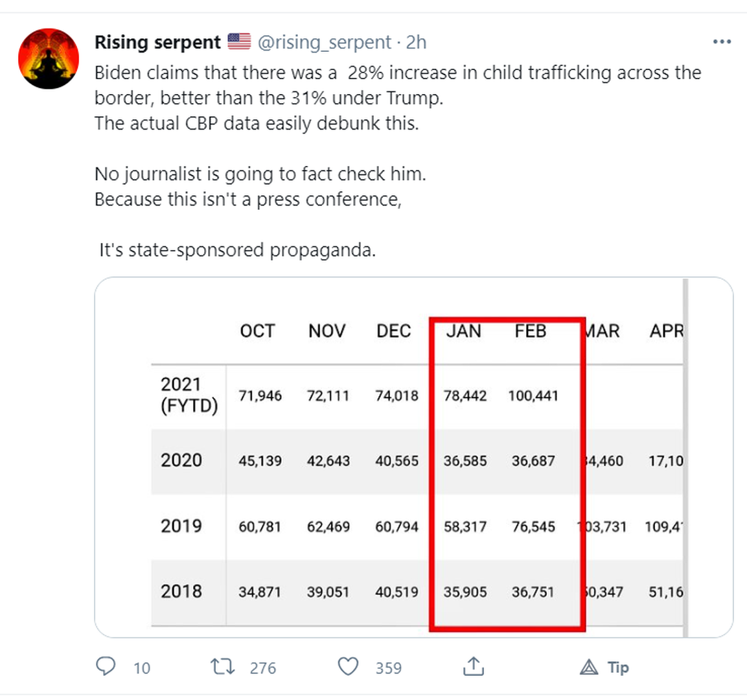Click the Tip triangle icon

[589, 667]
